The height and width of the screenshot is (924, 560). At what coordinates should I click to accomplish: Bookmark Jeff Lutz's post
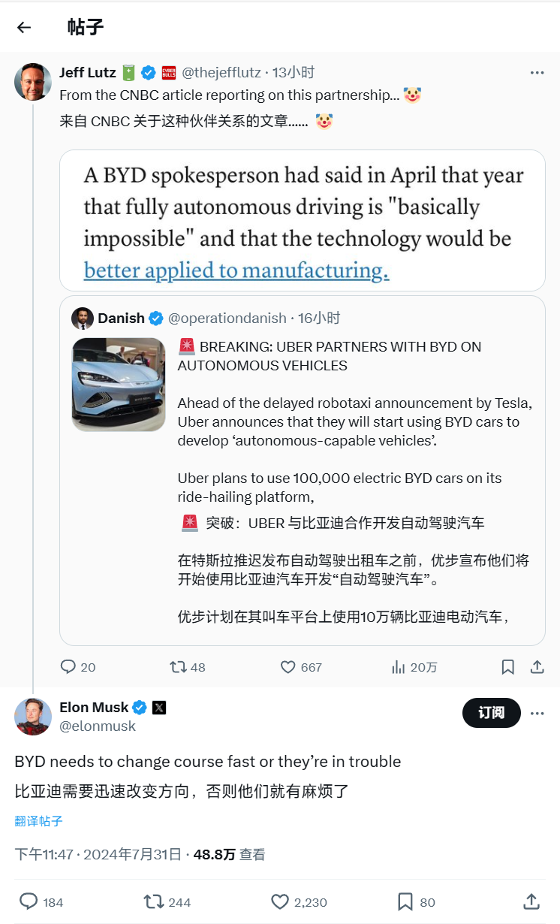point(508,667)
